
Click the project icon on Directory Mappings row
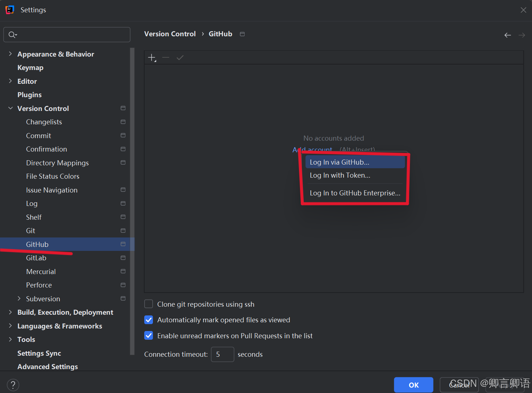pyautogui.click(x=123, y=162)
